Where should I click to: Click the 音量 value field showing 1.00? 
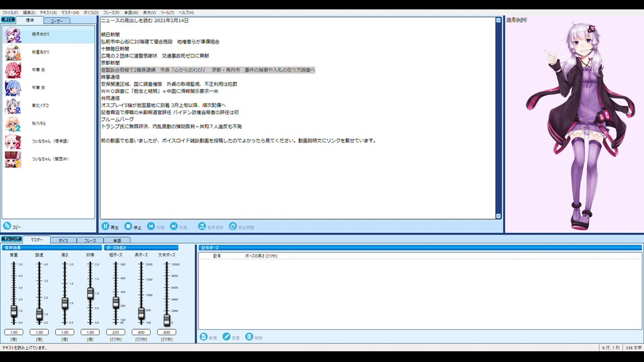(14, 332)
